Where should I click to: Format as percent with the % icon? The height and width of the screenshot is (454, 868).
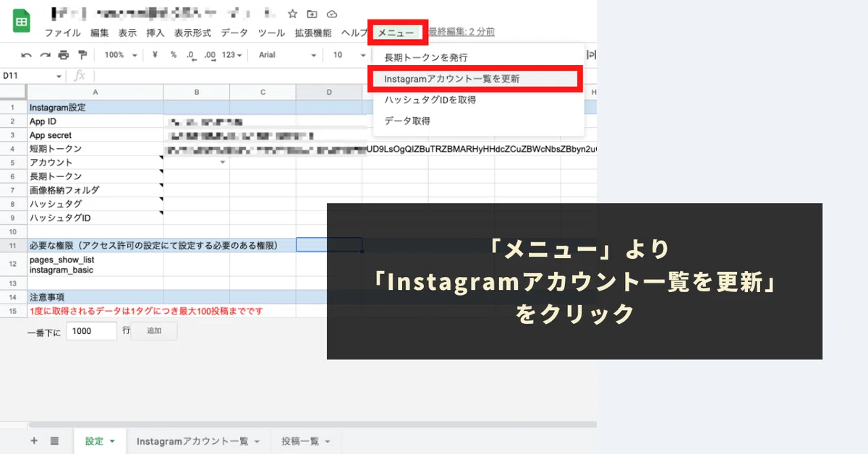pyautogui.click(x=174, y=55)
